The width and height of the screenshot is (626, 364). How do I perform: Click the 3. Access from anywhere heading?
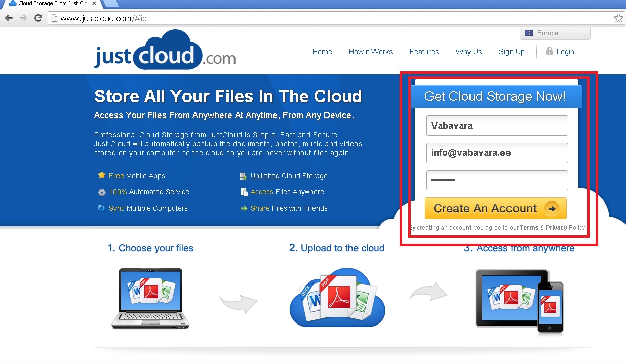520,248
